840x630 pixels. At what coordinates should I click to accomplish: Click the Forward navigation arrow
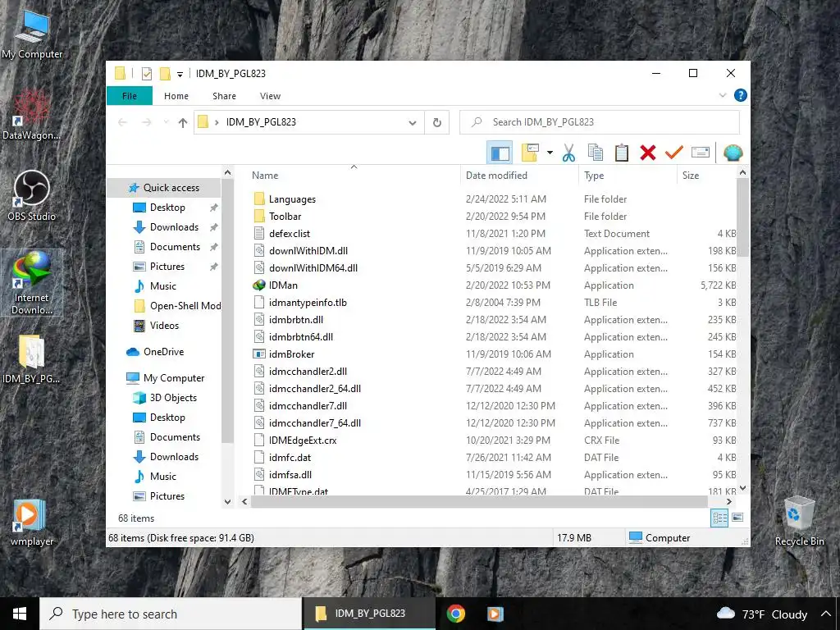[x=147, y=122]
